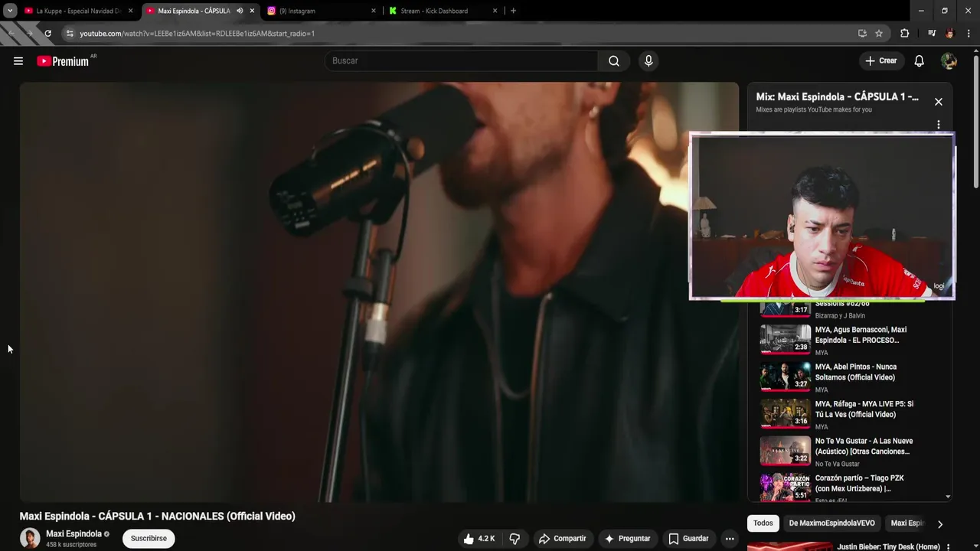Viewport: 980px width, 551px height.
Task: Switch to Stream - Kick Dashboard tab
Action: click(443, 11)
